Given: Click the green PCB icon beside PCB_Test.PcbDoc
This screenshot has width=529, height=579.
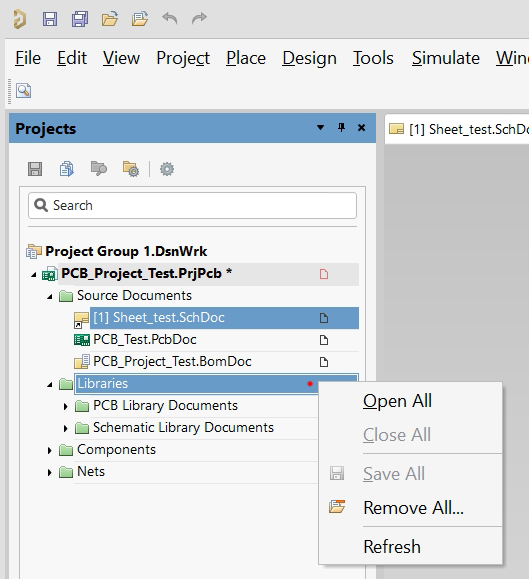Looking at the screenshot, I should coord(82,340).
